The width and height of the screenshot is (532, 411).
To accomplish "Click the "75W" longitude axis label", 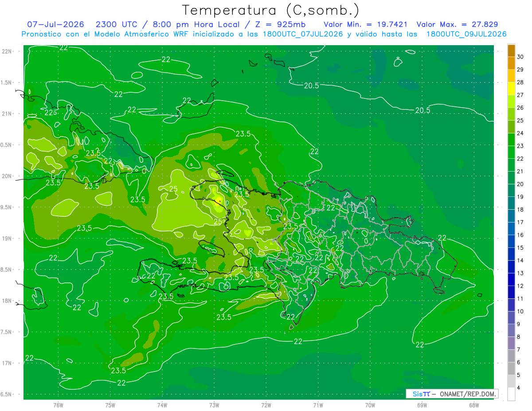I will [x=110, y=405].
